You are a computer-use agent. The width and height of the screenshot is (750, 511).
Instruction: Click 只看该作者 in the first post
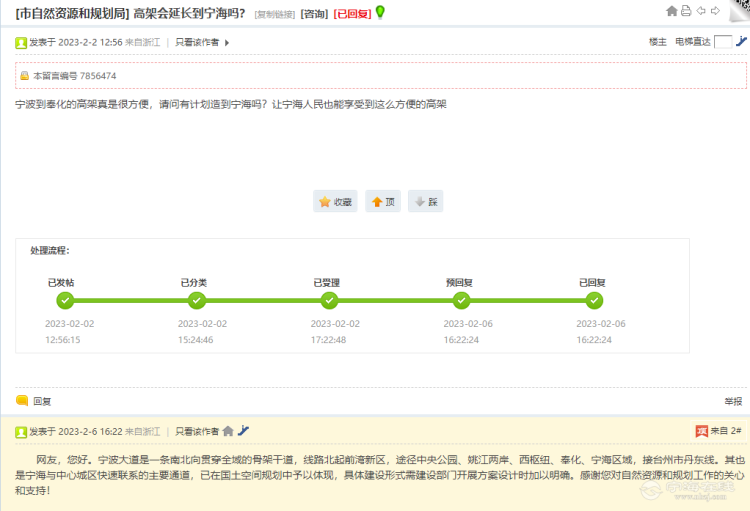pos(197,42)
